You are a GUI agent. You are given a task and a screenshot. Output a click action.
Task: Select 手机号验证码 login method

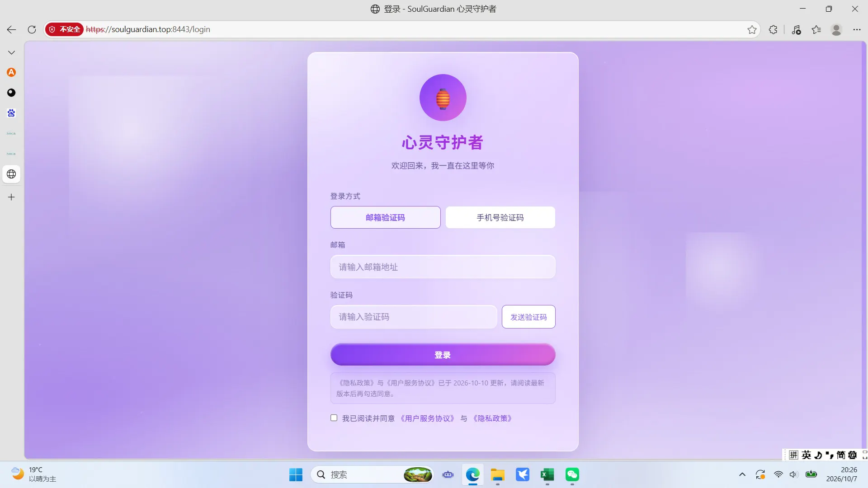pyautogui.click(x=500, y=217)
